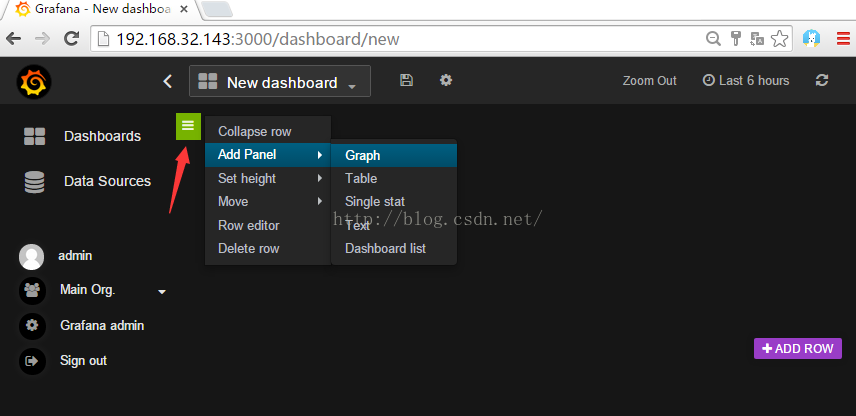Screen dimensions: 856x416
Task: Go forward with browser forward arrow
Action: (x=42, y=39)
